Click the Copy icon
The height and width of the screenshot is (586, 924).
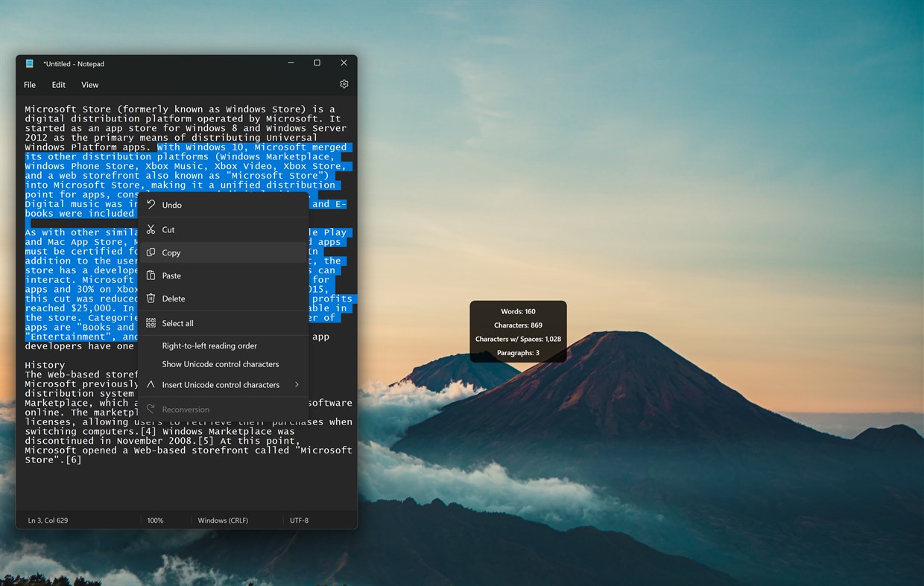coord(153,252)
